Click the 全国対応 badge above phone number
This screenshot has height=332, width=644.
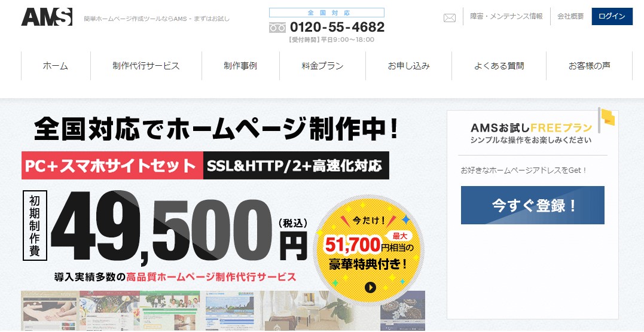(x=326, y=13)
